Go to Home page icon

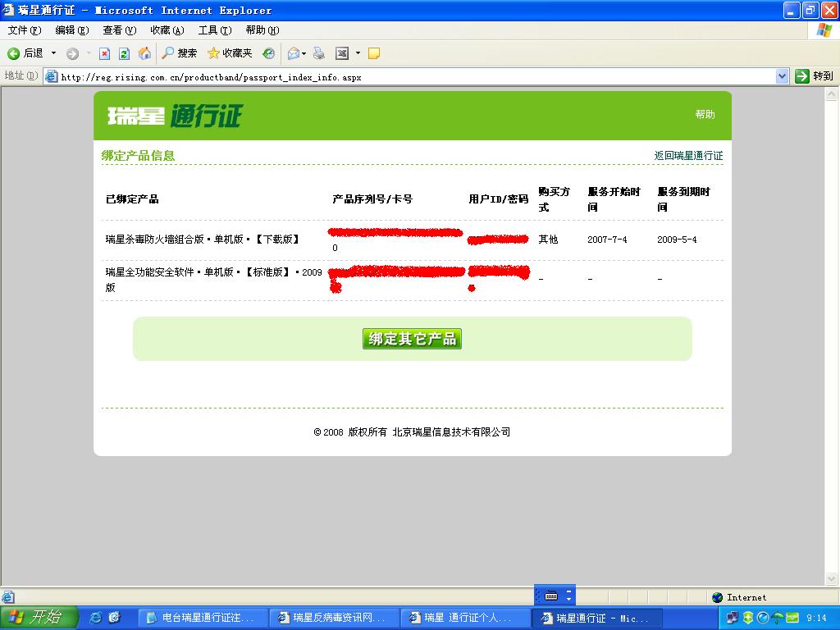tap(144, 53)
